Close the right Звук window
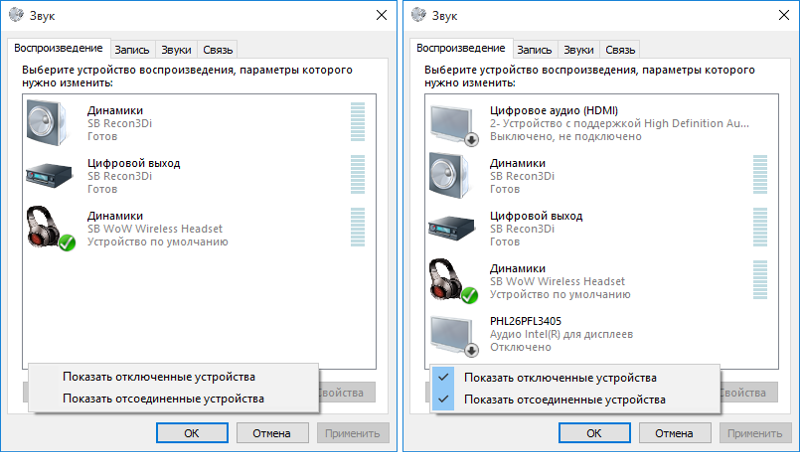This screenshot has height=452, width=800. 784,15
